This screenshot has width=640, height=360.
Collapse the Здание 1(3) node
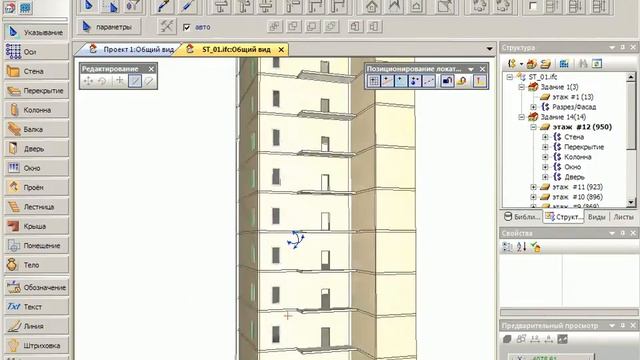point(521,87)
